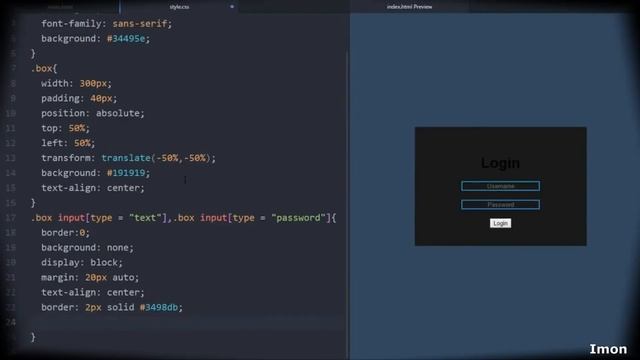Focus the Password field in preview
640x360 pixels.
[500, 204]
